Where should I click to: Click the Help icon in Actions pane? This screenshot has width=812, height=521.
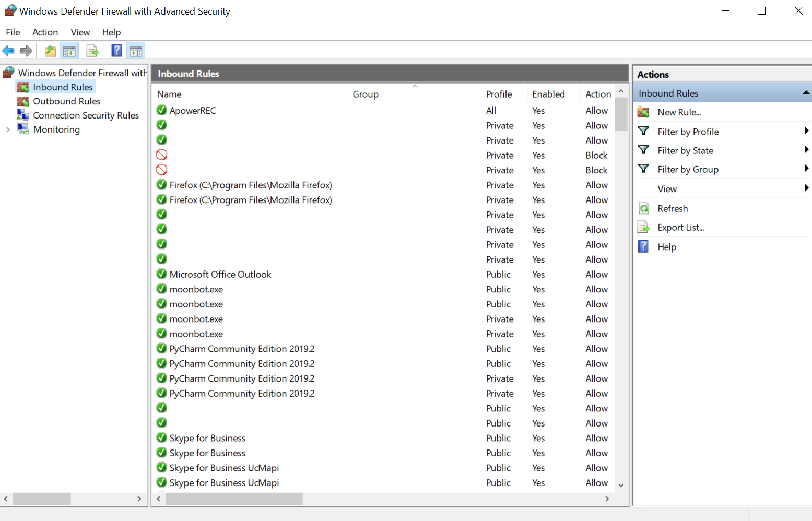(x=644, y=246)
